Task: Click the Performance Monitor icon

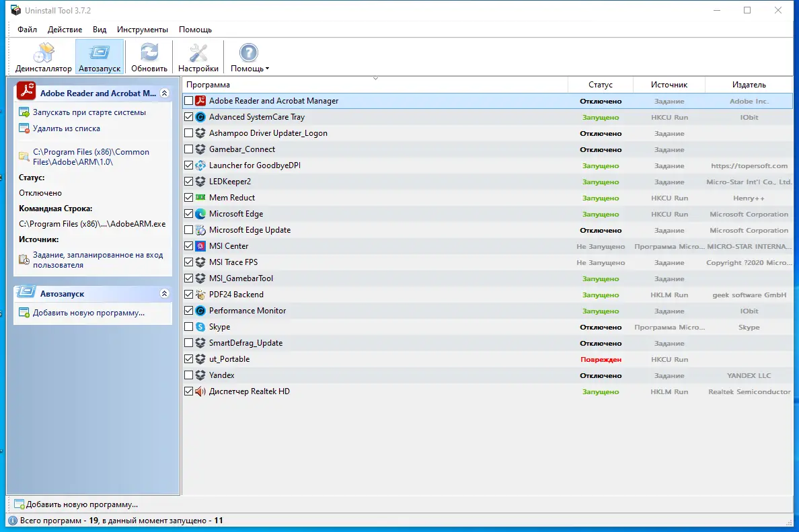Action: click(x=201, y=311)
